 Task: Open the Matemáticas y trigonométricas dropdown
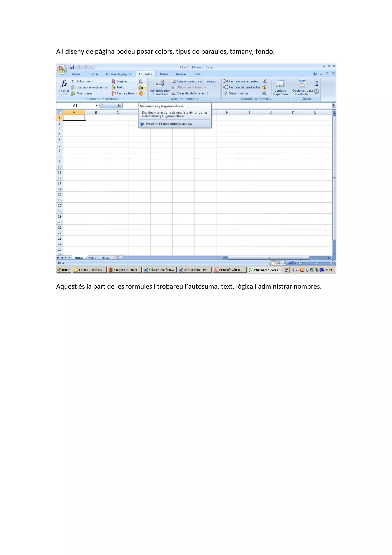[x=142, y=88]
